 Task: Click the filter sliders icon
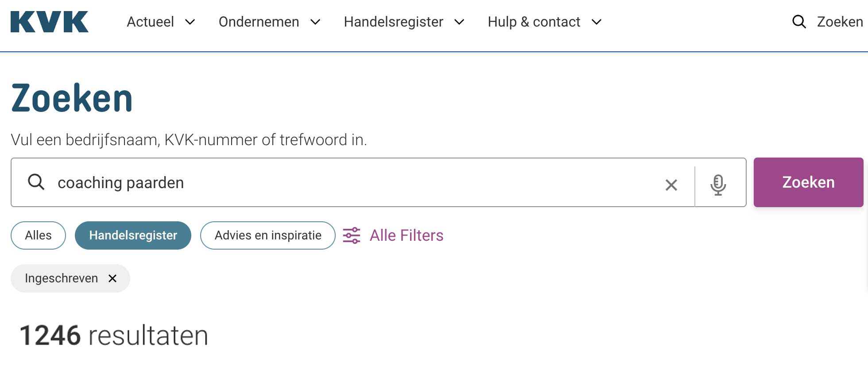click(x=352, y=235)
